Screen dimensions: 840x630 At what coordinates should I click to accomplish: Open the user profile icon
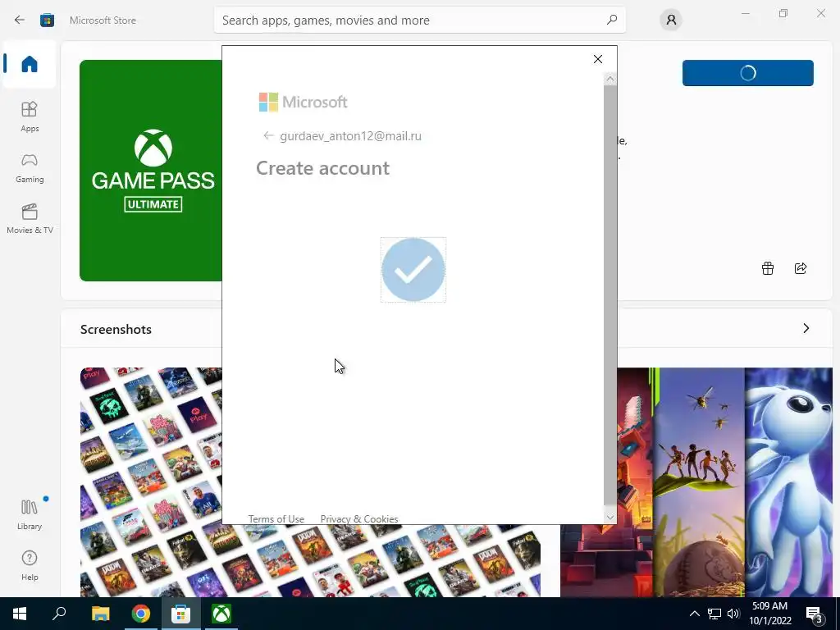[x=671, y=20]
